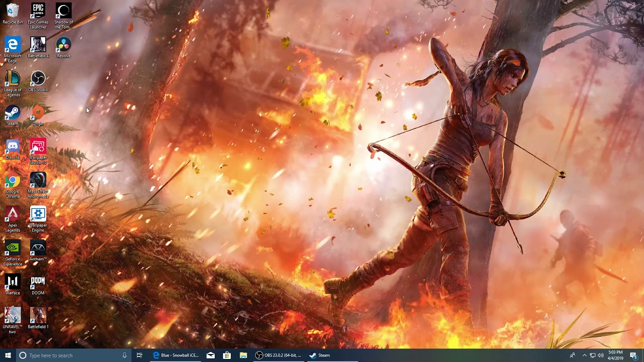Select League of Legends desktop icon

13,83
